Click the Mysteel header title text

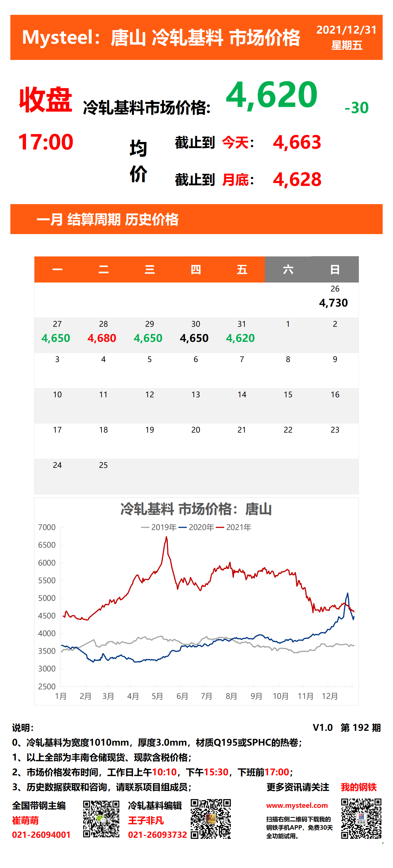[x=161, y=37]
